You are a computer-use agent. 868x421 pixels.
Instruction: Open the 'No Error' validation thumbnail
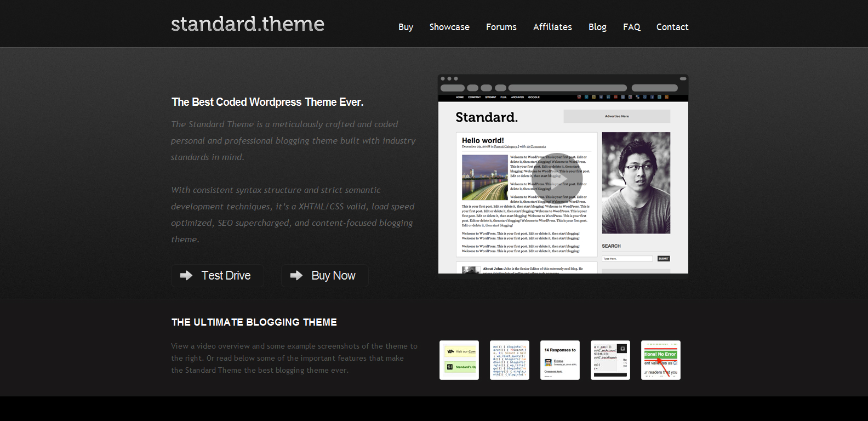click(x=661, y=360)
